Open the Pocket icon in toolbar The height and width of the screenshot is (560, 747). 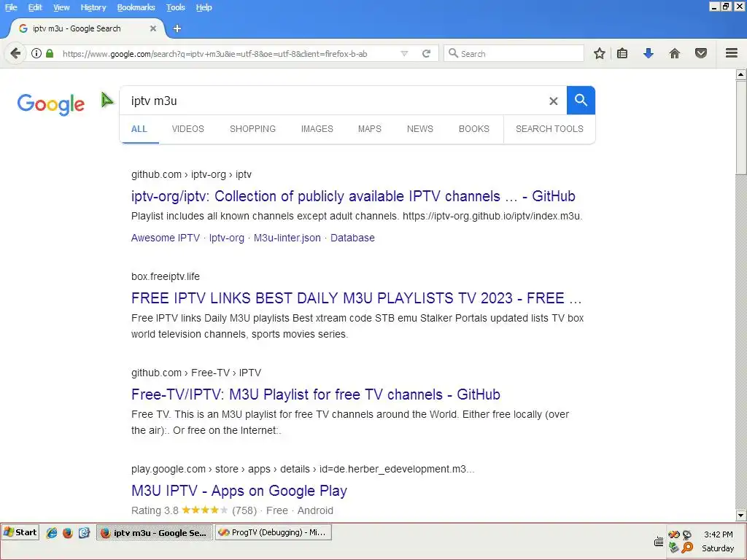coord(700,53)
